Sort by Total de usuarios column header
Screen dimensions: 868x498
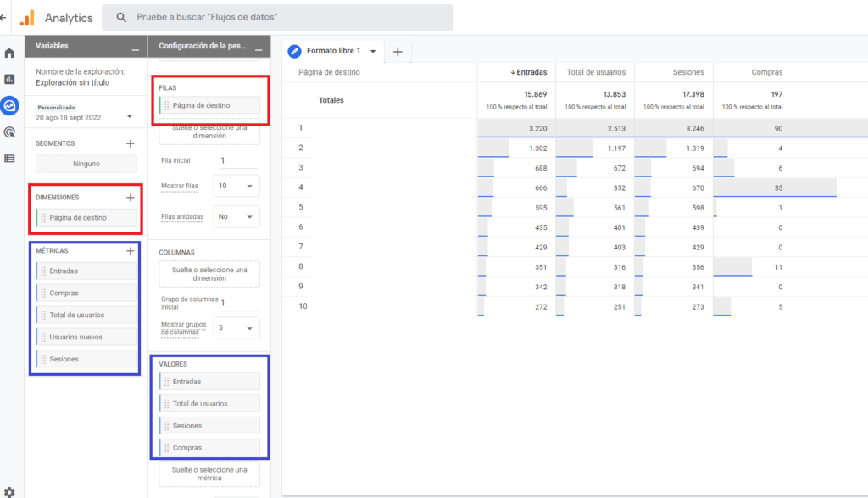point(596,72)
